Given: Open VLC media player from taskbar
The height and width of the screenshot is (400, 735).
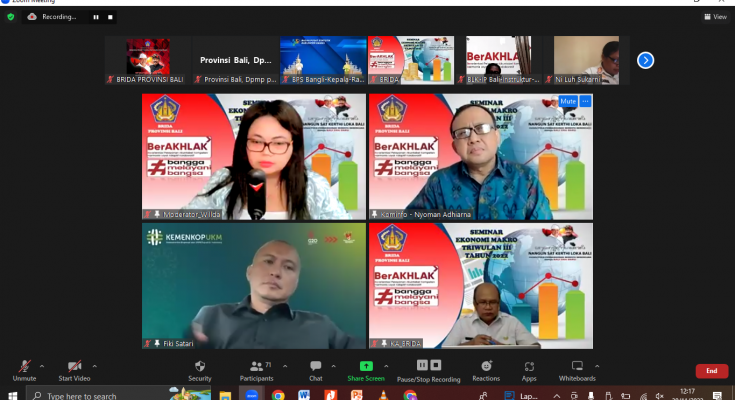Looking at the screenshot, I should tap(383, 396).
